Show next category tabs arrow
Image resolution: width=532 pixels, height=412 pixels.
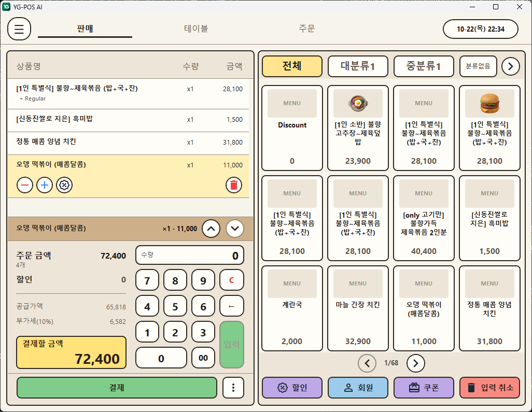(x=511, y=66)
